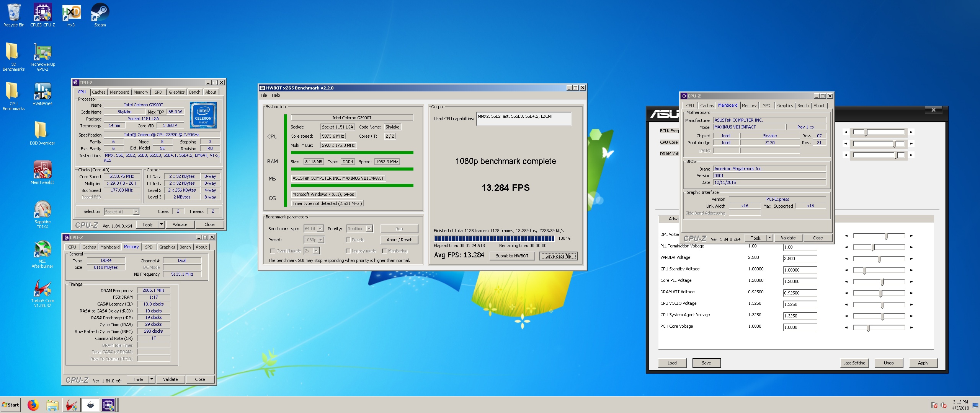Launch TurboV Core V1.00.37 shortcut
The width and height of the screenshot is (980, 413).
[x=42, y=294]
